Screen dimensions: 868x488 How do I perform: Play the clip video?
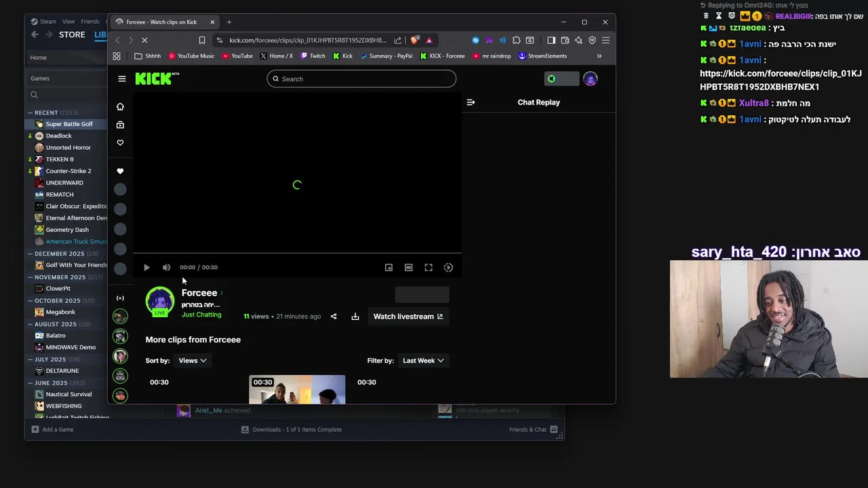point(146,267)
